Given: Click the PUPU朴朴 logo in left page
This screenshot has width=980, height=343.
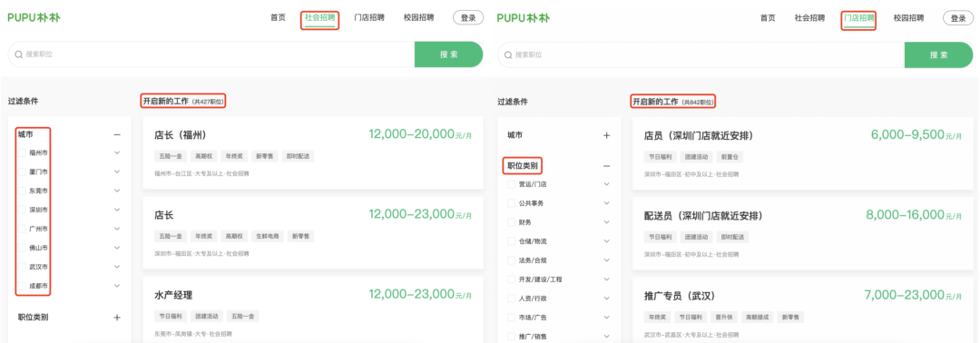Looking at the screenshot, I should coord(34,17).
